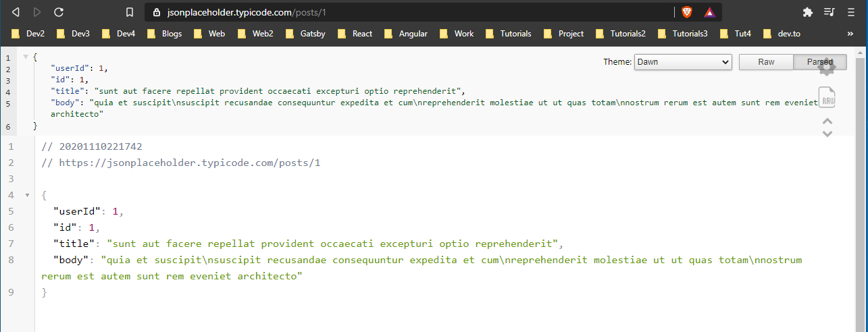
Task: Collapse the JSON object at line 4
Action: (26, 195)
